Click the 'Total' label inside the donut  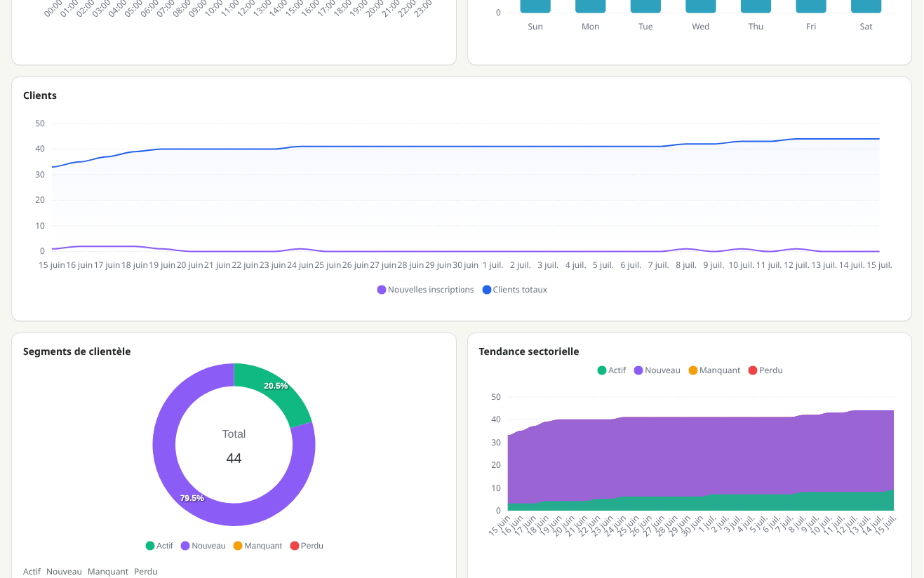234,434
